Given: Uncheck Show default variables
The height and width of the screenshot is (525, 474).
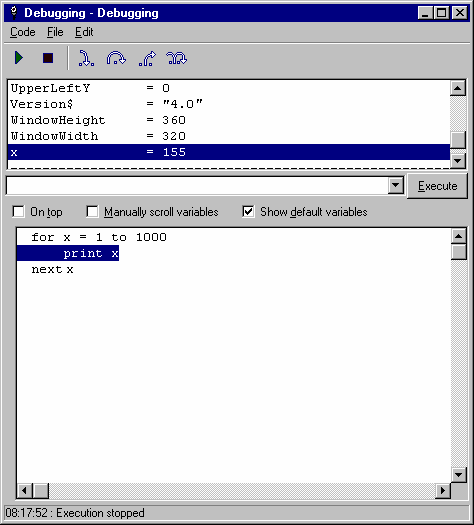Looking at the screenshot, I should tap(248, 212).
